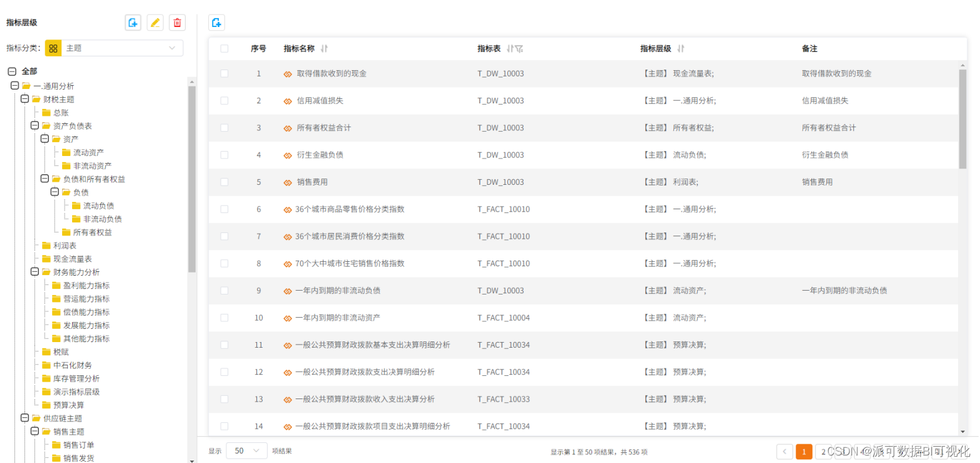Edit the selected indicator level

(155, 23)
